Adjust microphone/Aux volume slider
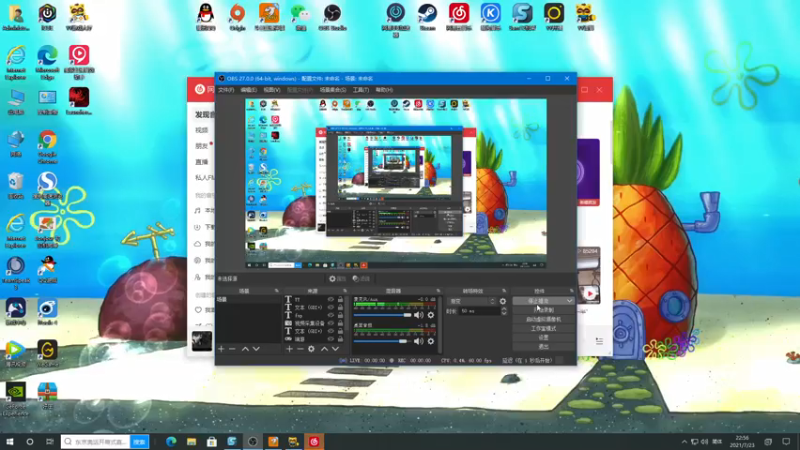 tap(383, 315)
